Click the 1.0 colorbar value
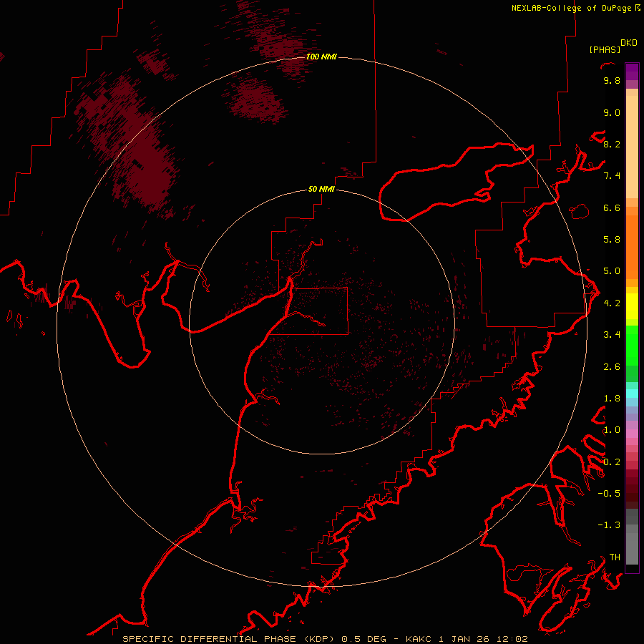Screen dimensions: 644x644 612,430
